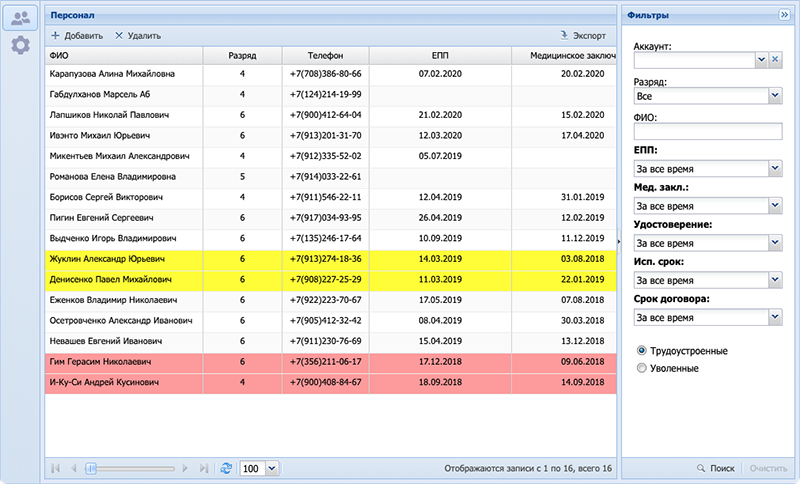Click the refresh icon in the pagination bar
The width and height of the screenshot is (800, 484).
tap(226, 468)
